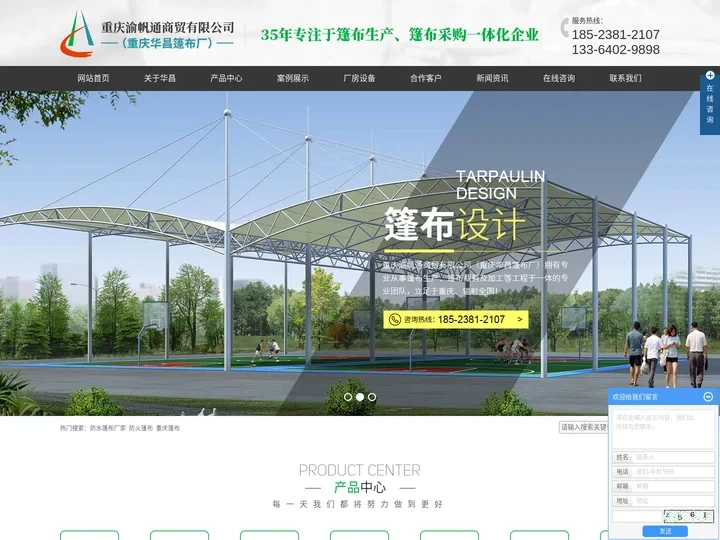Click the 篷布设计 banner headline
The image size is (720, 540).
click(454, 224)
